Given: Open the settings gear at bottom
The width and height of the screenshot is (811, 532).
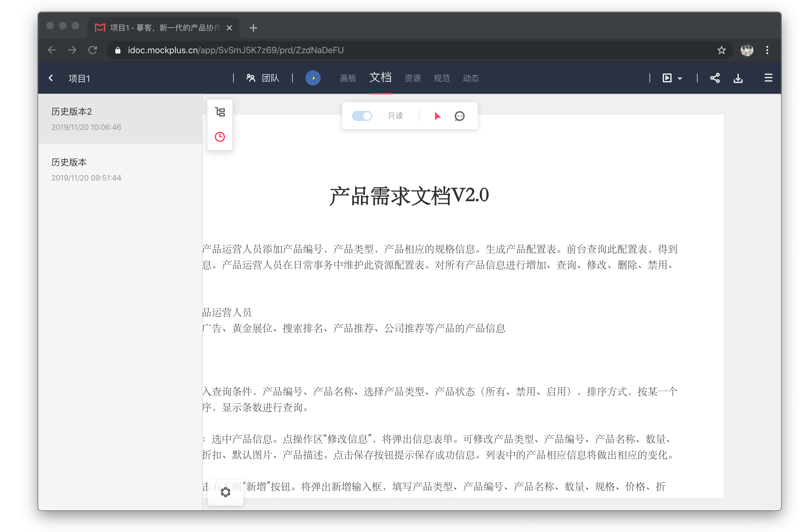Looking at the screenshot, I should point(225,492).
